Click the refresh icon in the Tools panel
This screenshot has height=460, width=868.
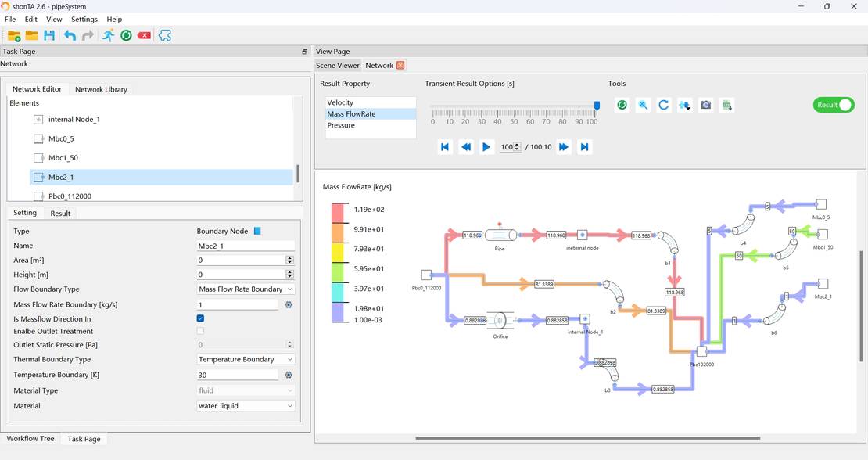pos(663,104)
